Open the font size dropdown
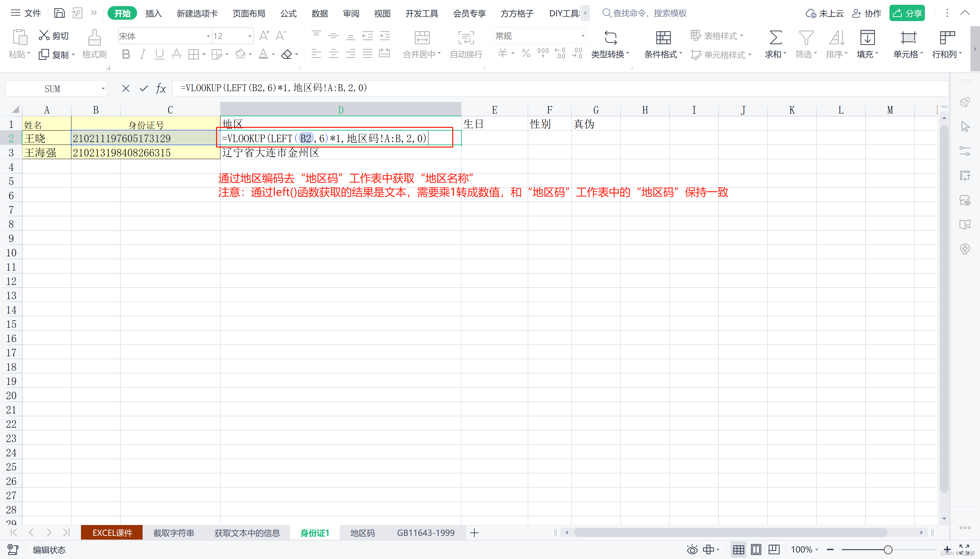Screen dimensions: 980x559 click(x=250, y=36)
